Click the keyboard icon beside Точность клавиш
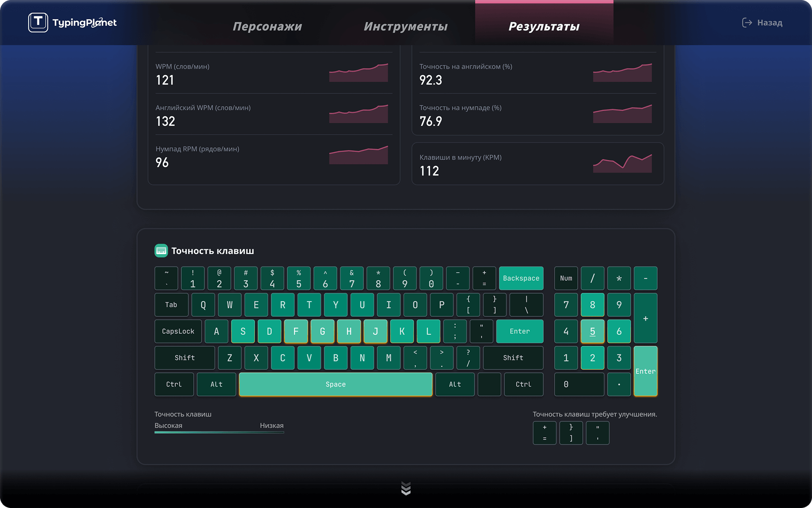 (161, 251)
